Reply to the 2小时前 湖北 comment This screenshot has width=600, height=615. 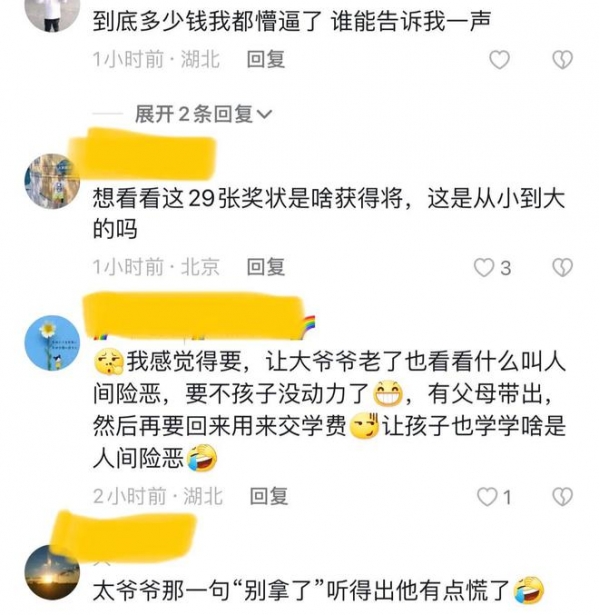click(x=269, y=496)
